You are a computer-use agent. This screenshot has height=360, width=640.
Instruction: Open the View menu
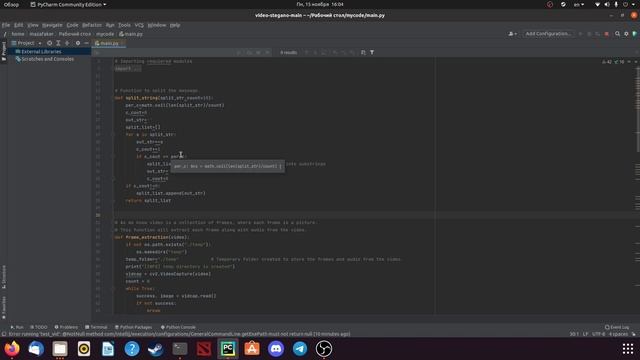click(33, 25)
